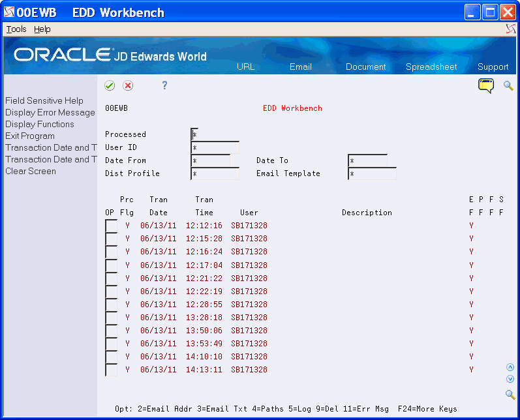Screen dimensions: 520x420
Task: Open Field Sensitive Help
Action: click(44, 100)
